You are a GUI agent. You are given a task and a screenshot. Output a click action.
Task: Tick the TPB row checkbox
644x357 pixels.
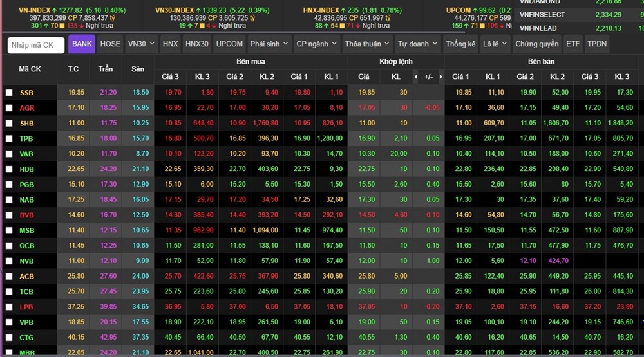[9, 139]
